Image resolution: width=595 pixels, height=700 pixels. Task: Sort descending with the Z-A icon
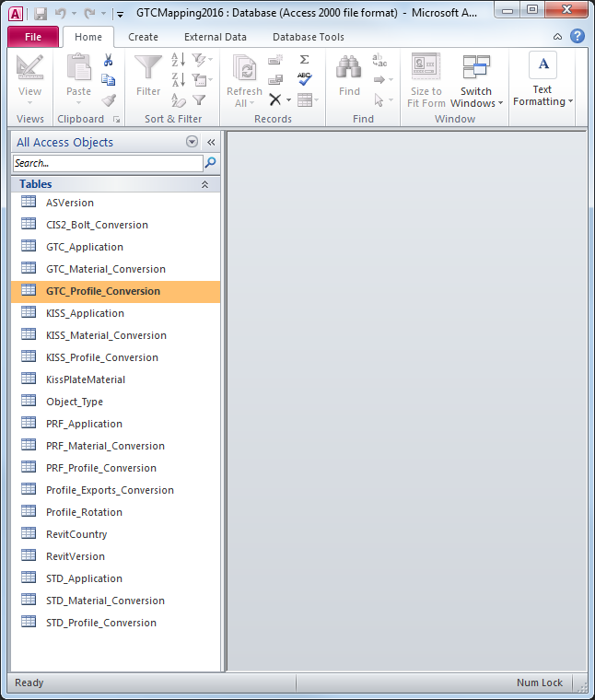pyautogui.click(x=178, y=80)
